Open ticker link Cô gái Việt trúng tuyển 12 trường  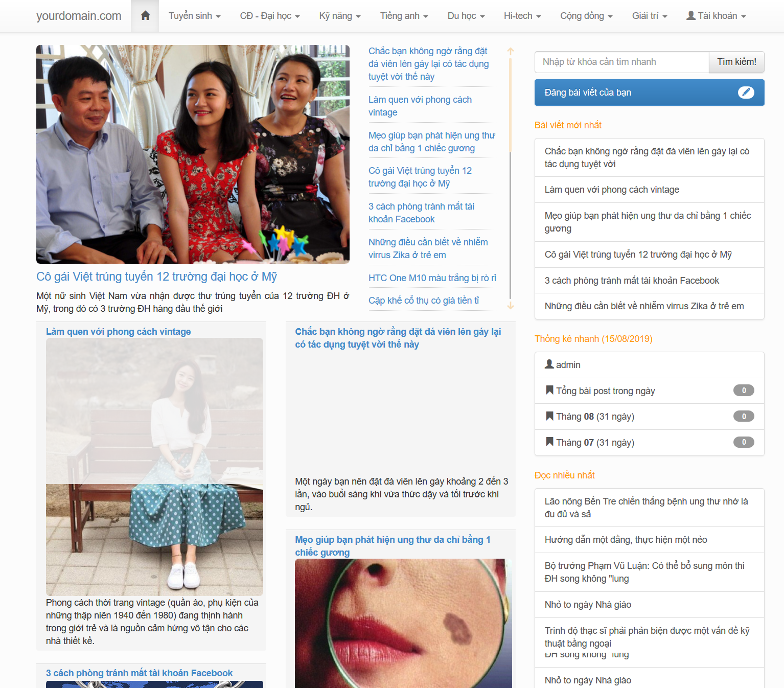pos(420,177)
